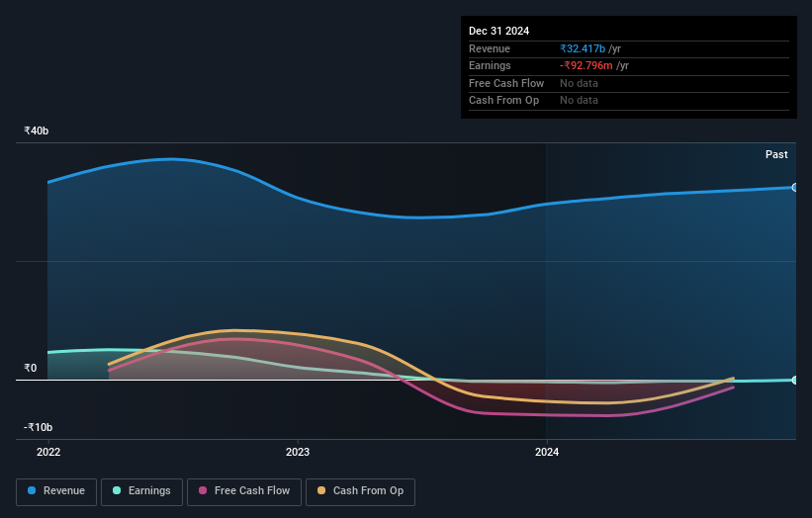Click the Past label on the chart

click(776, 155)
